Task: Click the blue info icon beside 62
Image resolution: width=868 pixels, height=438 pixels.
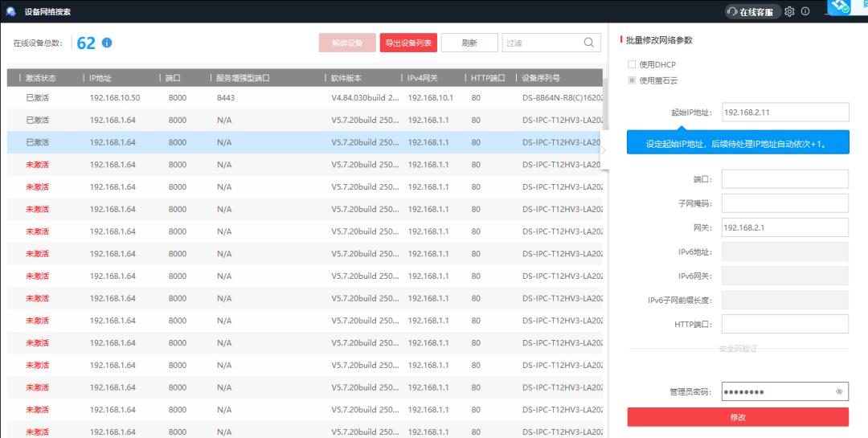Action: click(x=106, y=43)
